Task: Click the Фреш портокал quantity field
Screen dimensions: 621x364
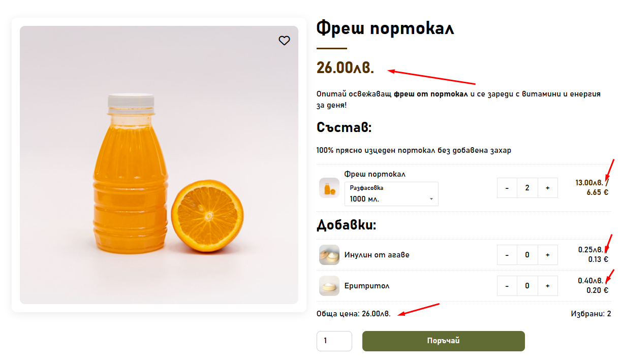Action: pos(527,188)
